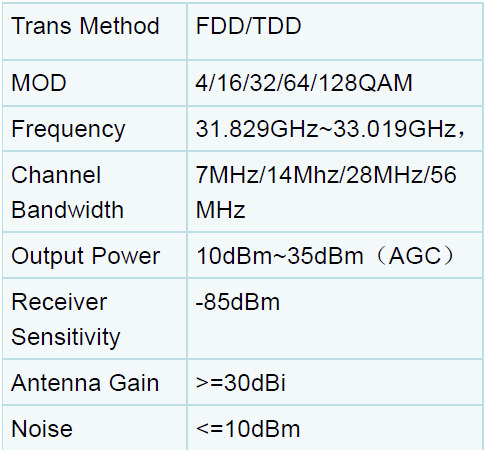The width and height of the screenshot is (486, 452).
Task: Click the Trans Method label cell
Action: [x=95, y=32]
